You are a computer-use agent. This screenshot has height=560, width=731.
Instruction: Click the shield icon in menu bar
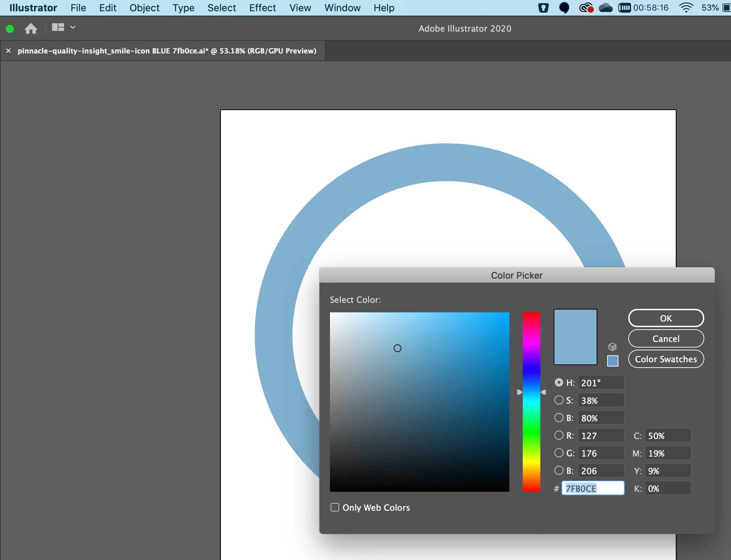click(544, 8)
